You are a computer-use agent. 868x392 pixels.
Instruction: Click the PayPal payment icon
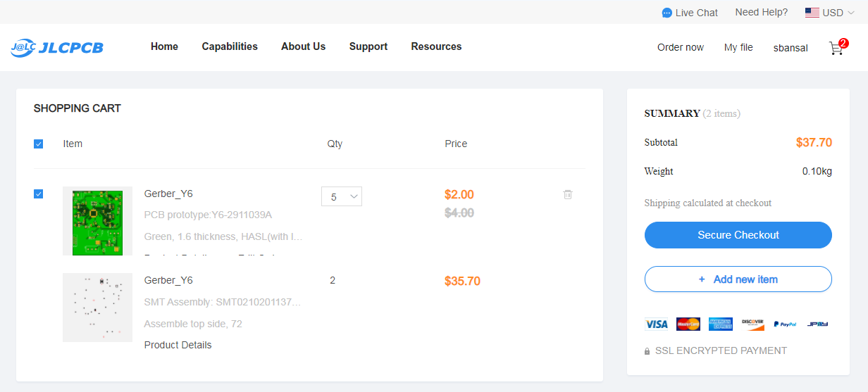coord(785,324)
